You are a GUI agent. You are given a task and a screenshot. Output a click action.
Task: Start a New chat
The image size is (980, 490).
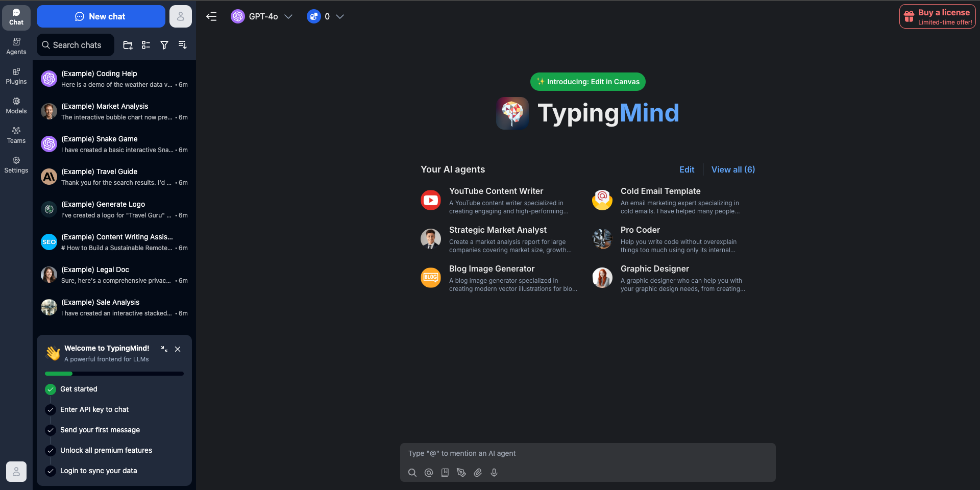click(x=101, y=16)
